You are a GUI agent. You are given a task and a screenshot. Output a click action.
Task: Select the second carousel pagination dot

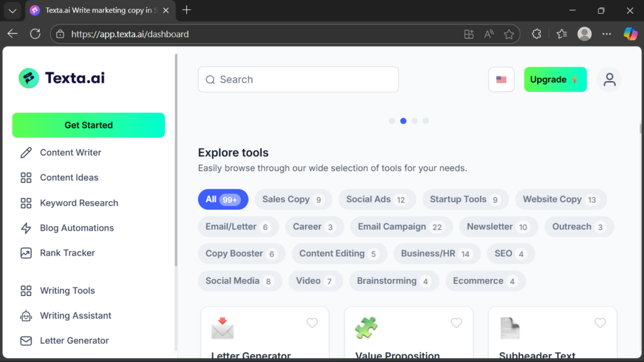coord(403,121)
